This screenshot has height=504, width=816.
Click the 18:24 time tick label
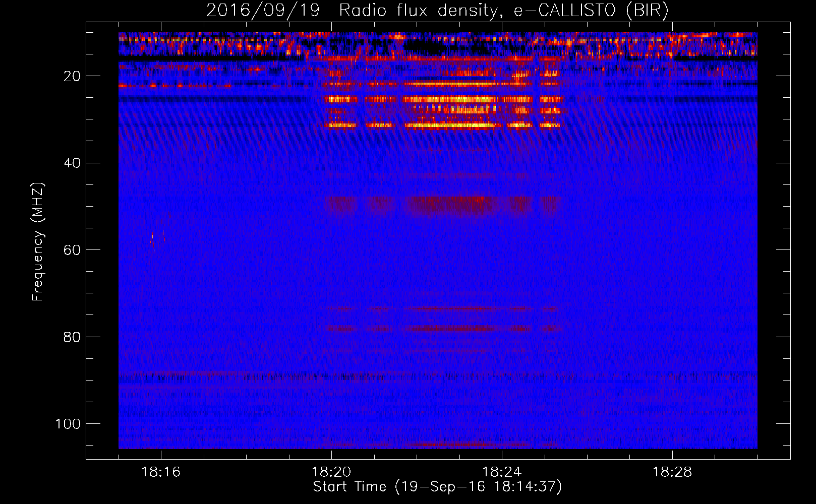click(502, 472)
